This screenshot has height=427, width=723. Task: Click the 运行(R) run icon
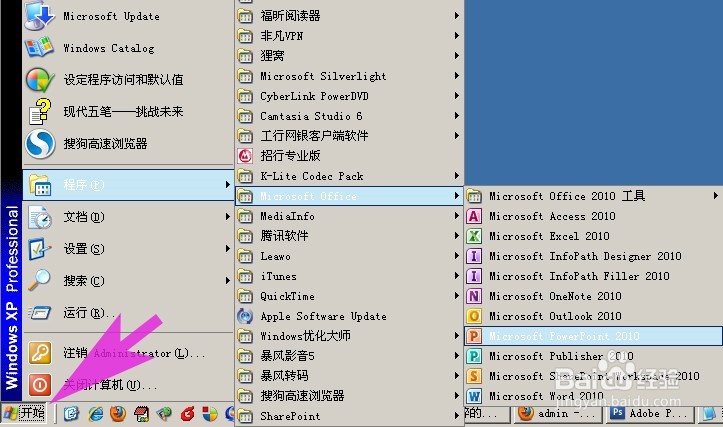point(40,313)
